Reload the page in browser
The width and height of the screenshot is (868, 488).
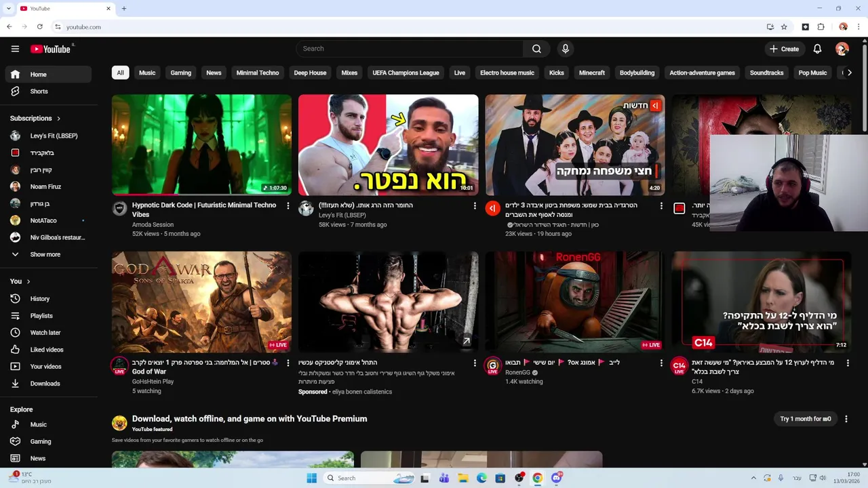(x=40, y=27)
